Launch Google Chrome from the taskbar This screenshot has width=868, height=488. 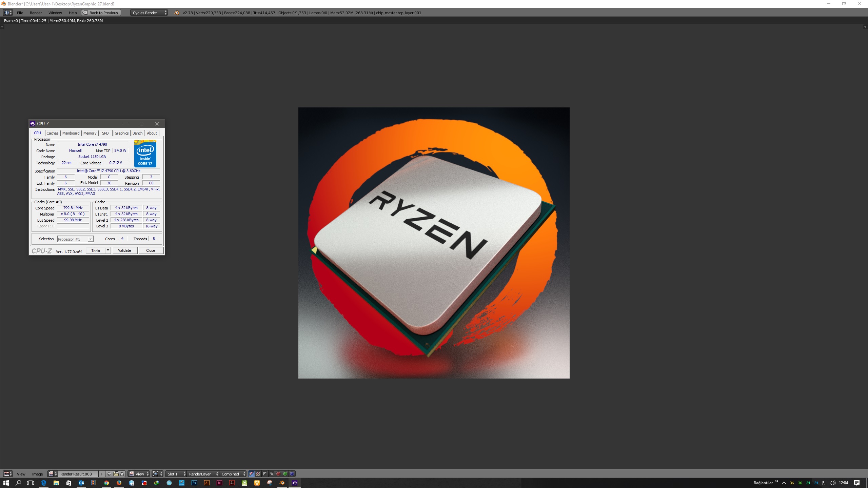[106, 483]
